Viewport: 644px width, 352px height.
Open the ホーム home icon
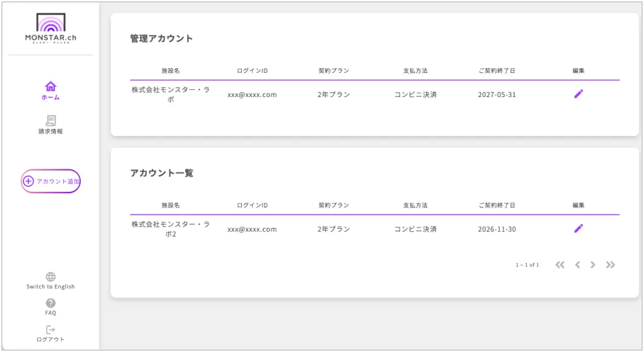click(50, 86)
